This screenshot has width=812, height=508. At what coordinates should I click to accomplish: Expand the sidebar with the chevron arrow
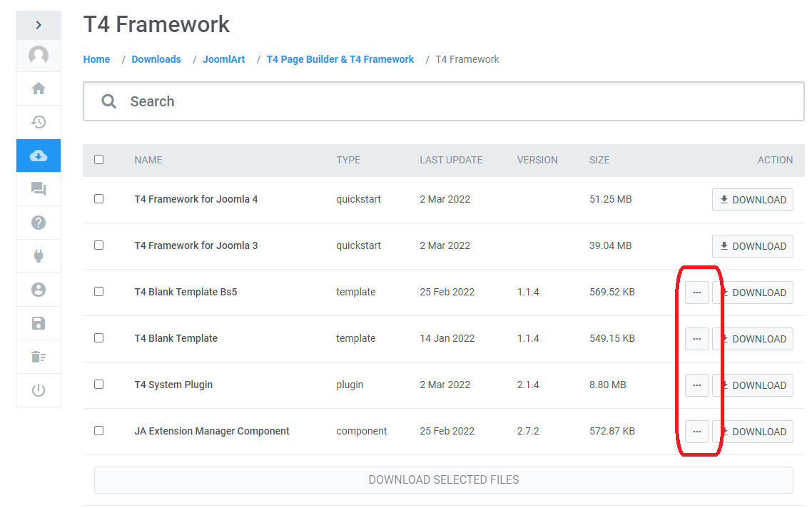[x=39, y=25]
